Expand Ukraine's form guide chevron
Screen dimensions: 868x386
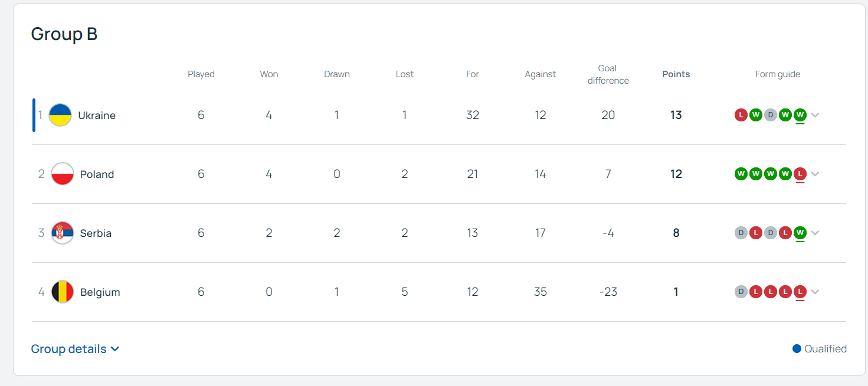point(815,115)
